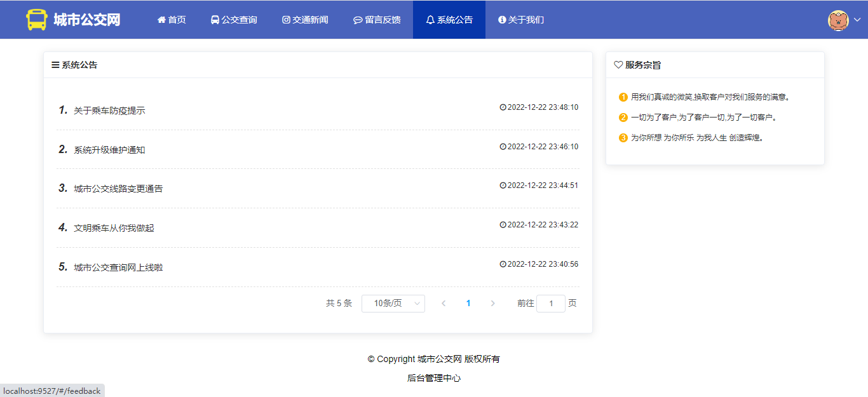Viewport: 868px width, 397px height.
Task: Click the list icon beside 系统公告 heading
Action: tap(55, 65)
